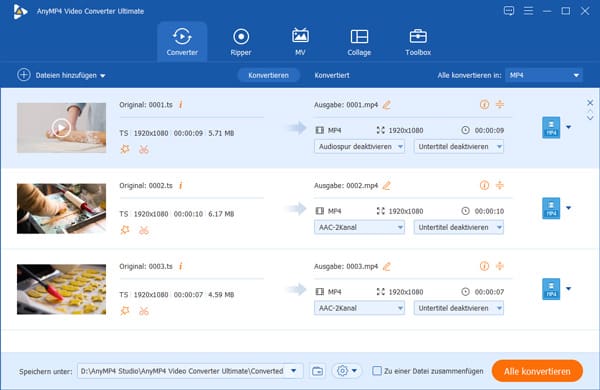This screenshot has height=390, width=600.
Task: Open the Converter tab
Action: [x=182, y=42]
